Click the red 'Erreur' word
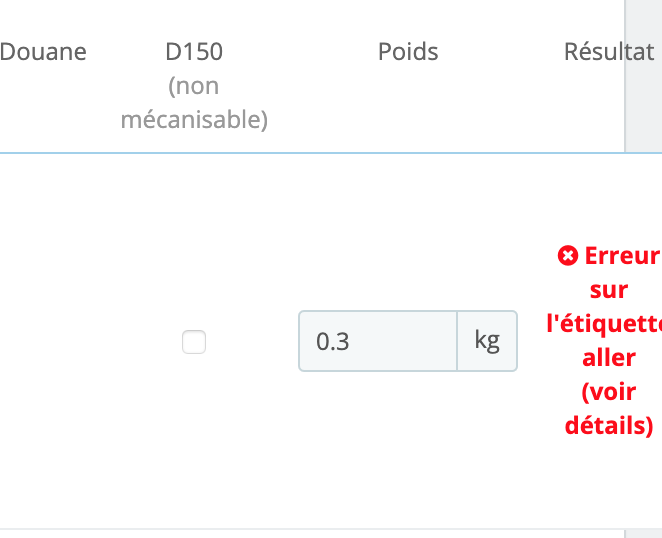Screen dimensions: 662x538 (x=619, y=256)
